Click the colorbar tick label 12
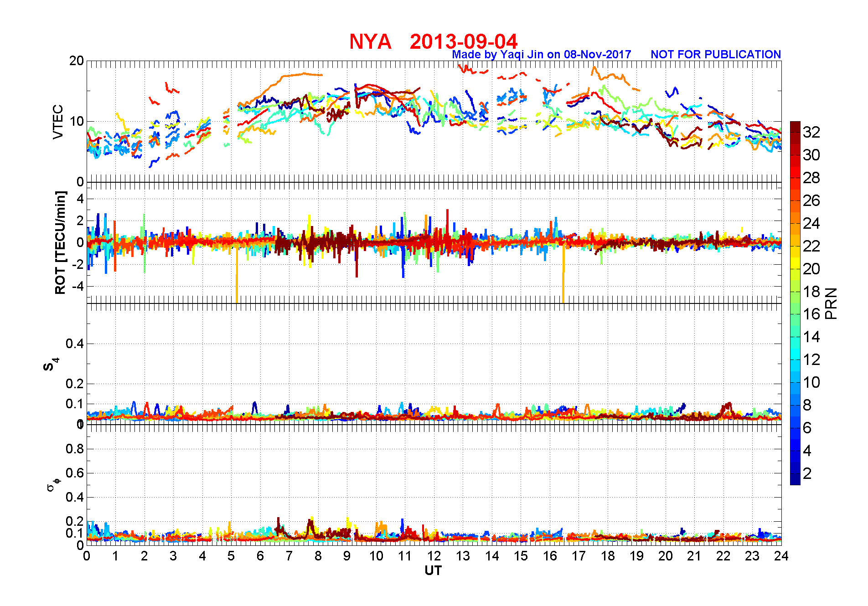The height and width of the screenshot is (606, 868). click(811, 359)
